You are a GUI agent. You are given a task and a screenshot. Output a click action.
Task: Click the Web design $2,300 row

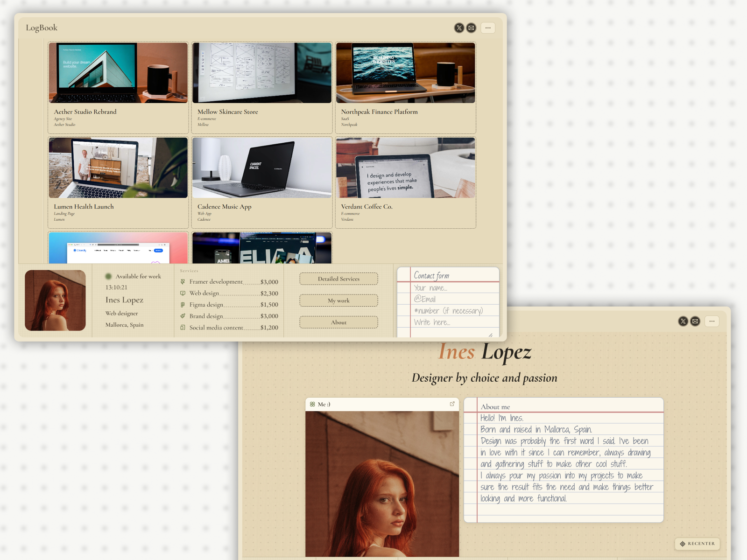229,293
